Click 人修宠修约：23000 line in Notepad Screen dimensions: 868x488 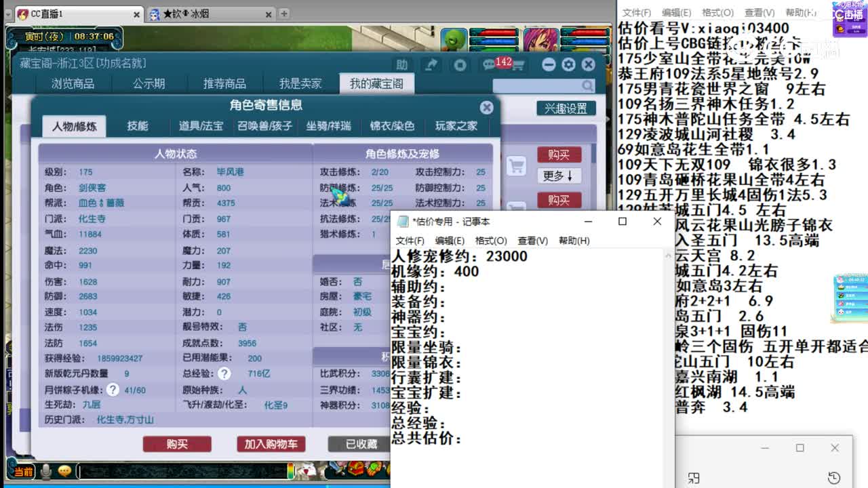click(459, 256)
